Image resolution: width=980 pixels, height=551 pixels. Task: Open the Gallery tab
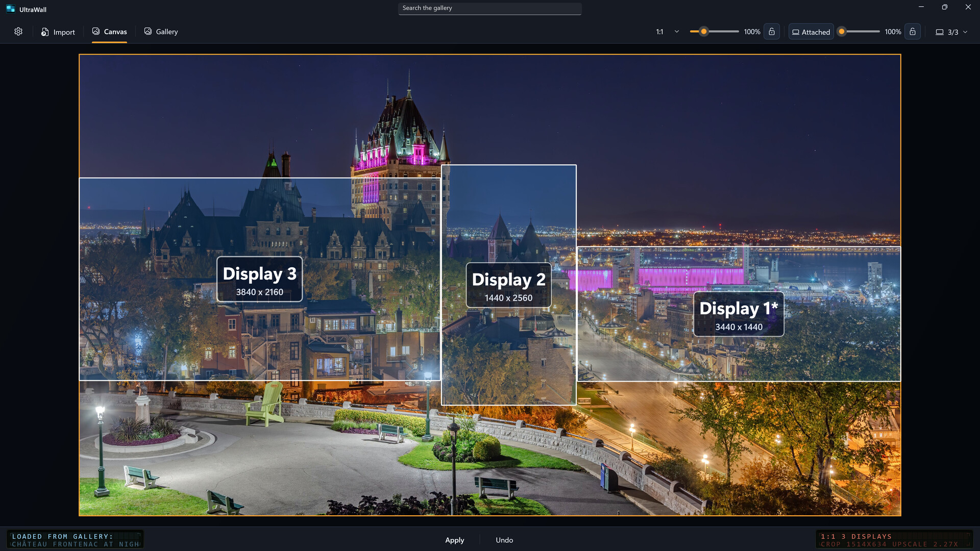coord(161,32)
